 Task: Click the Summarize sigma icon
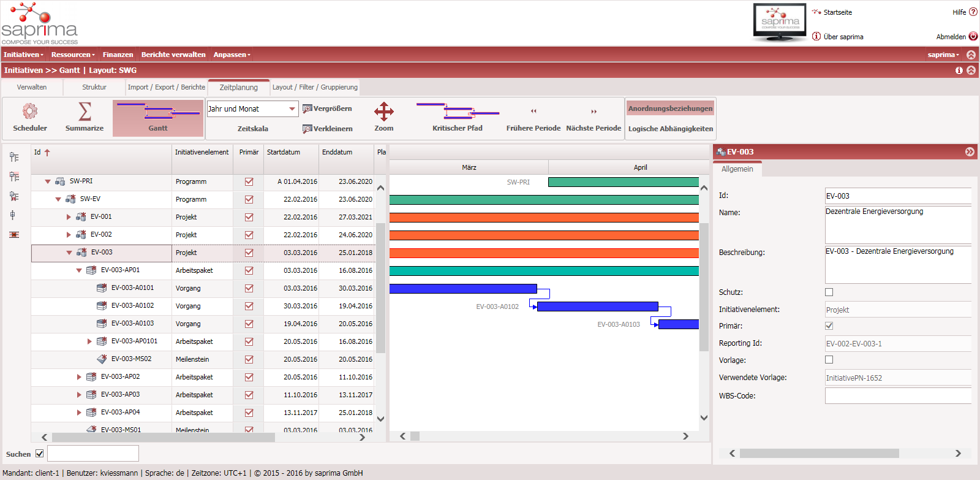pyautogui.click(x=85, y=112)
